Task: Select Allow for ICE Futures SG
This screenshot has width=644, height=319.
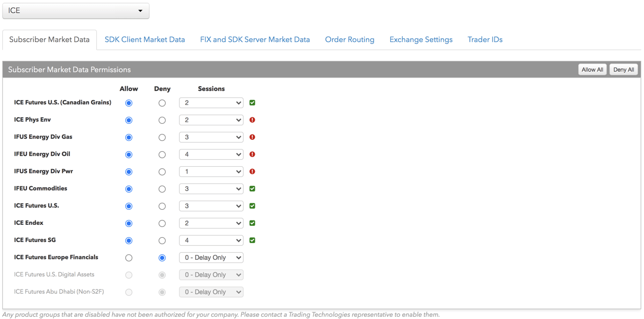Action: tap(129, 240)
